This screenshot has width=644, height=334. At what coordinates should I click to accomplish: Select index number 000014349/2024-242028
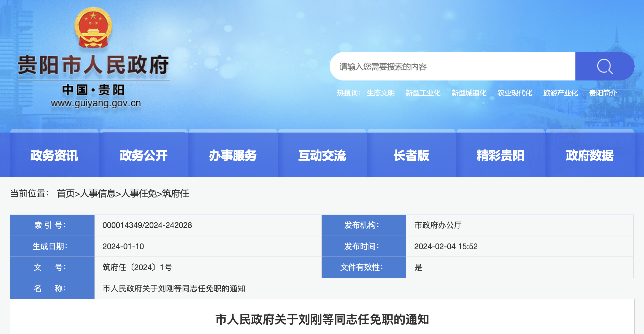coord(147,225)
